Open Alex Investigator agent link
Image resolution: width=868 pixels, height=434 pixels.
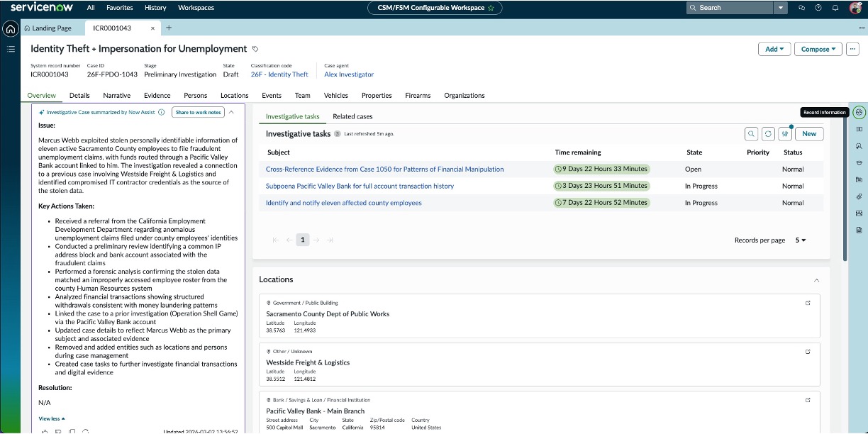[349, 74]
